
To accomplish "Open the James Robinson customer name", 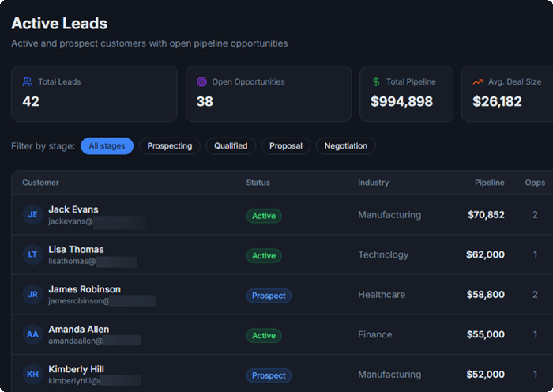I will point(85,289).
